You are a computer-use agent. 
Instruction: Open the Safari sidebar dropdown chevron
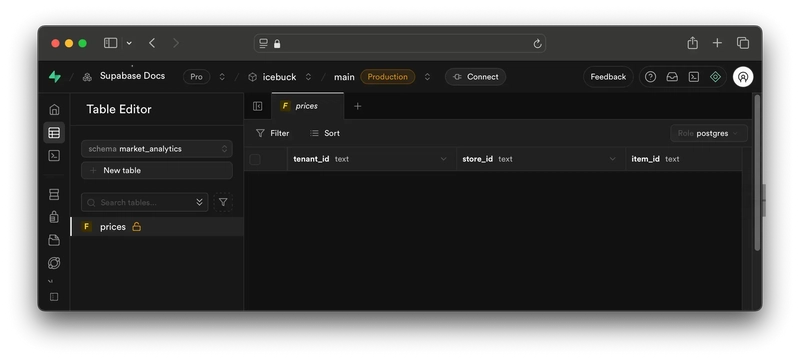click(x=129, y=43)
